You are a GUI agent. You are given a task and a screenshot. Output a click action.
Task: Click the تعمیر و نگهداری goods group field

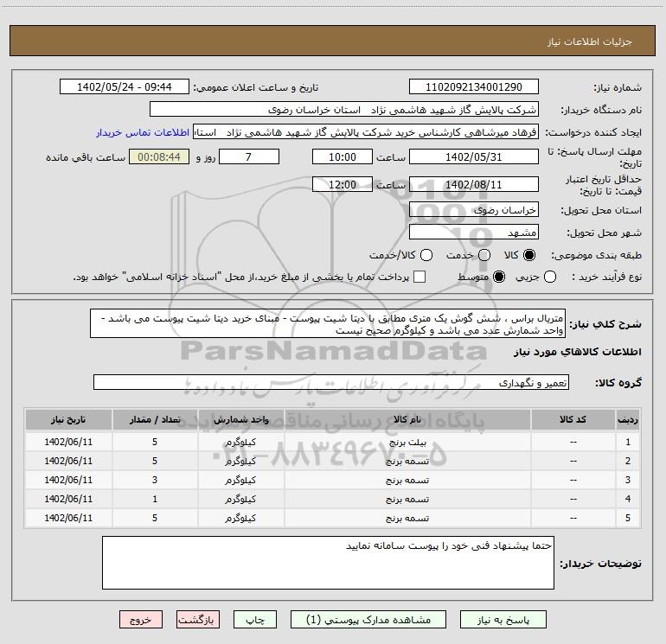pos(330,382)
